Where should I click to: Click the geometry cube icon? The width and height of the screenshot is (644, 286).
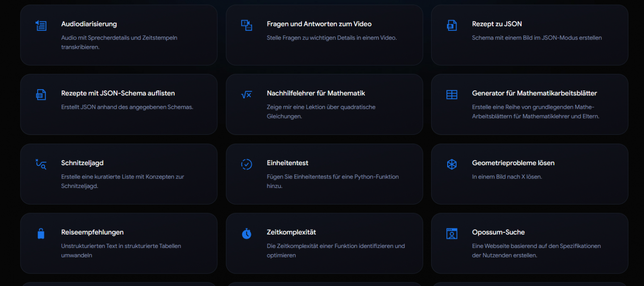pos(452,164)
